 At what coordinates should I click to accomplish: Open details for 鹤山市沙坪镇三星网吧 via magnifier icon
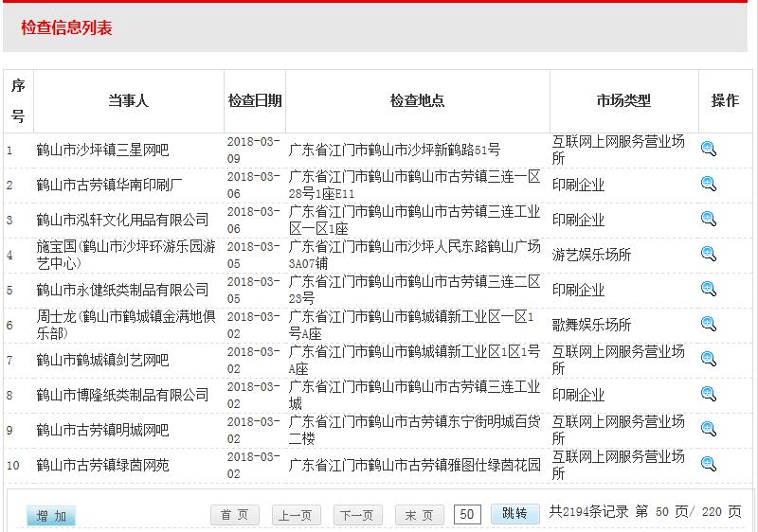click(709, 149)
